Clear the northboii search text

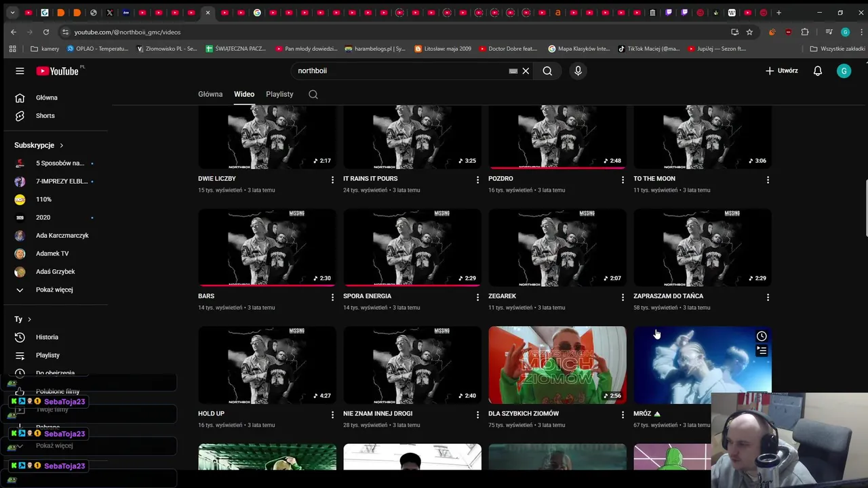[x=526, y=70]
